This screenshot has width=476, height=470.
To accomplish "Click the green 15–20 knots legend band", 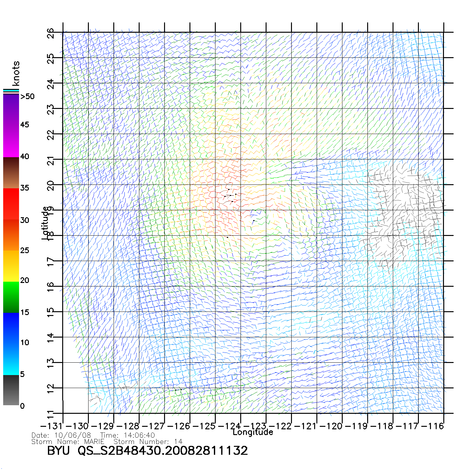I will pyautogui.click(x=11, y=297).
